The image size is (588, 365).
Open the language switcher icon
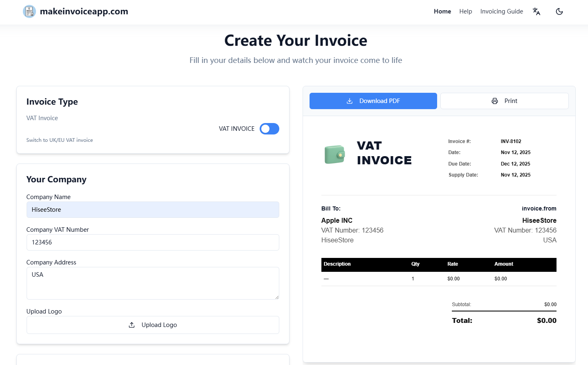(536, 11)
